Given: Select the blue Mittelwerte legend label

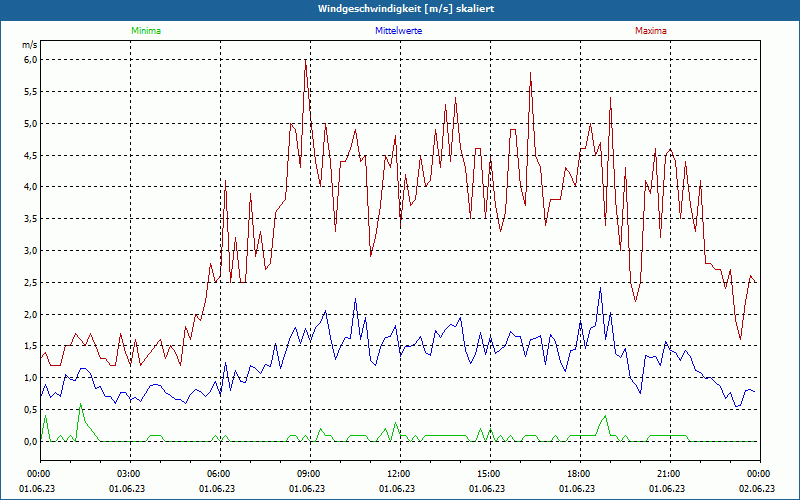Looking at the screenshot, I should coord(397,31).
